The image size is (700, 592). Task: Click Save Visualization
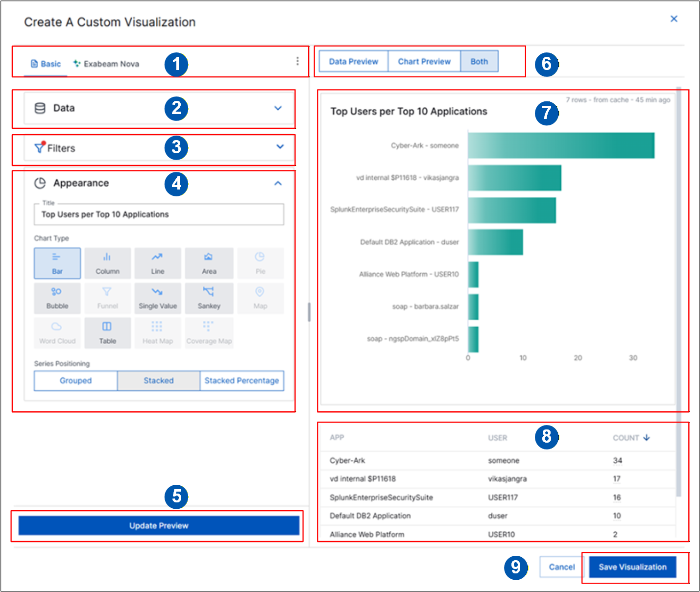coord(632,567)
